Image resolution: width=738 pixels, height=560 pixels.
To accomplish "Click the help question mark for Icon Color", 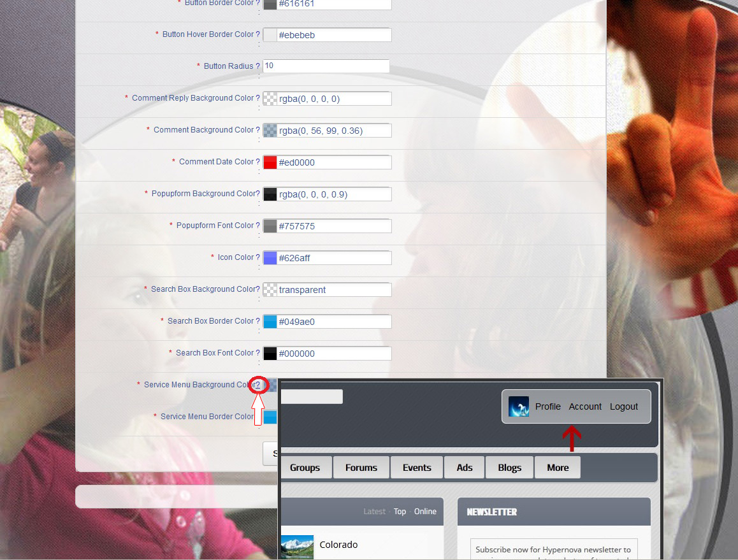I will (x=257, y=257).
